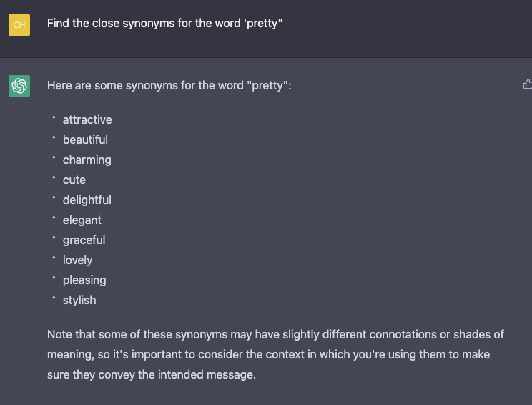Viewport: 532px width, 405px height.
Task: Select the 'beautiful' list item
Action: [x=85, y=140]
